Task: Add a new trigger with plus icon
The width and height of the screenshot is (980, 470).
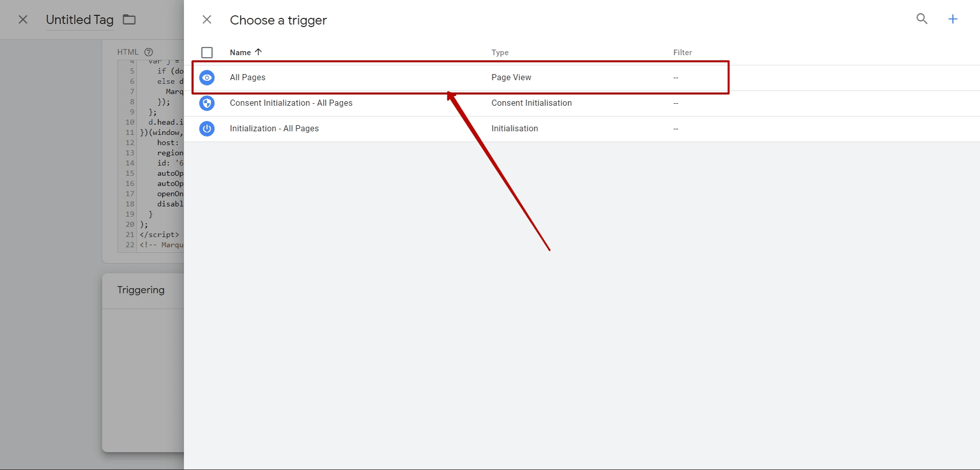Action: click(953, 19)
